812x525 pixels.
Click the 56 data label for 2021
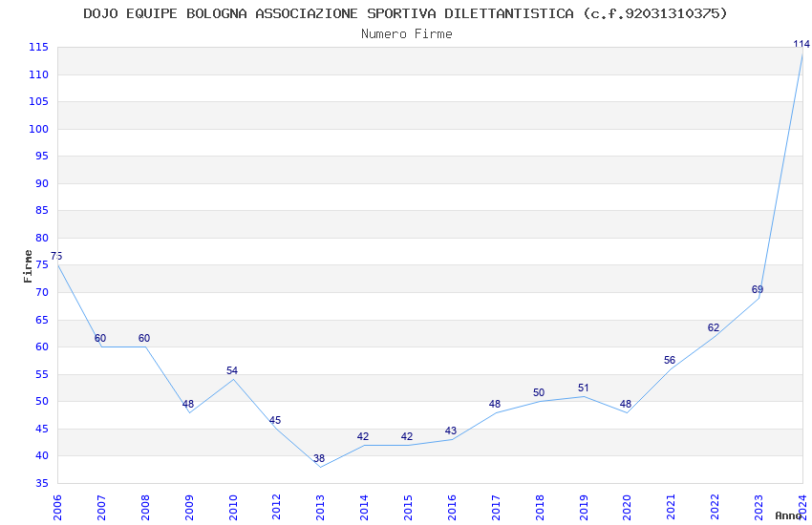tap(670, 361)
